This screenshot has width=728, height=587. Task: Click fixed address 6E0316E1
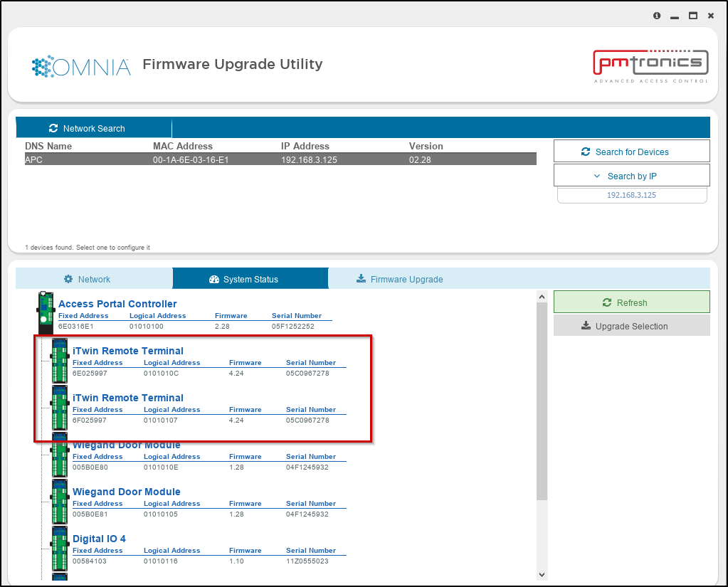75,326
